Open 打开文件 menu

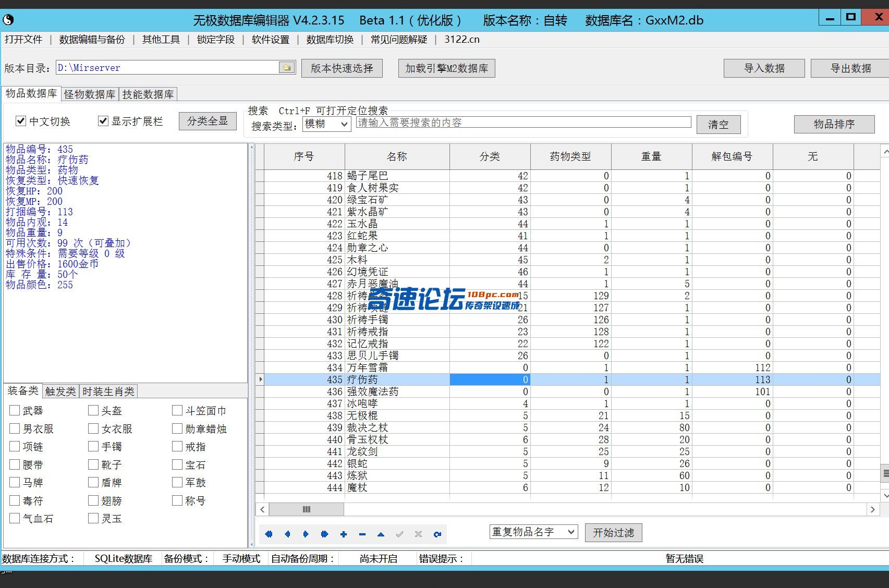pos(23,40)
